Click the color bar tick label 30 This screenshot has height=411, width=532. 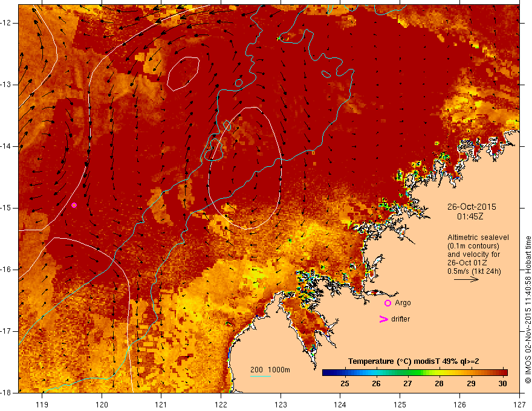click(502, 384)
